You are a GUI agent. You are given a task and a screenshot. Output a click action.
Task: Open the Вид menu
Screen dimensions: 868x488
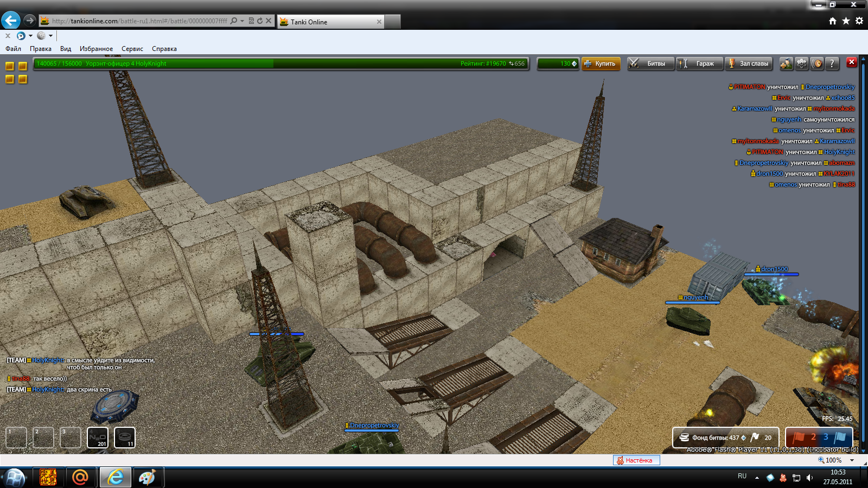(66, 49)
